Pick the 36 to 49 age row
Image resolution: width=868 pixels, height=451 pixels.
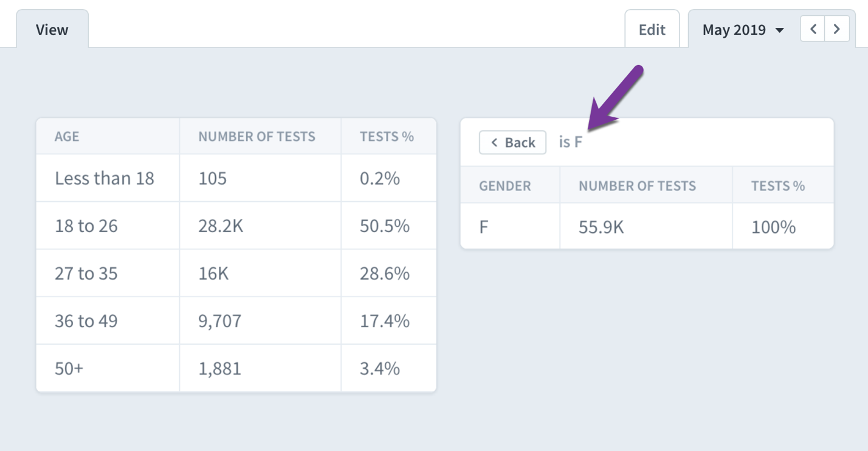coord(236,320)
